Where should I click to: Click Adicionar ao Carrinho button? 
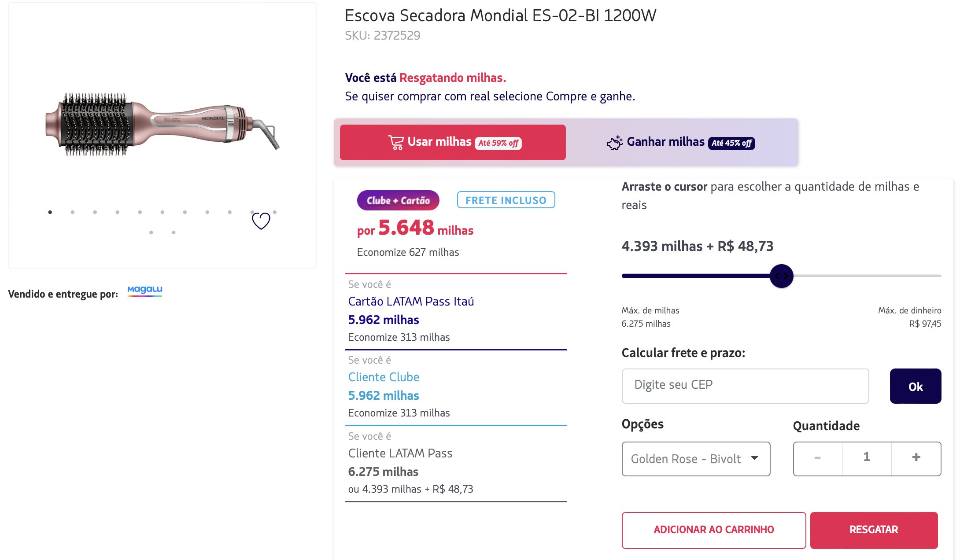click(x=713, y=530)
